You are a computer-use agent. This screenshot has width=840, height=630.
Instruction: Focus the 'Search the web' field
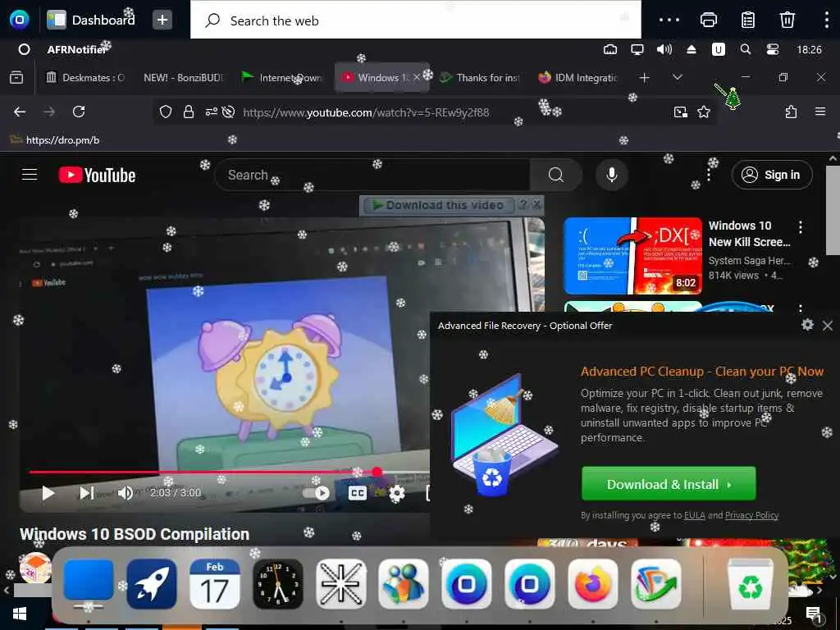click(x=416, y=21)
